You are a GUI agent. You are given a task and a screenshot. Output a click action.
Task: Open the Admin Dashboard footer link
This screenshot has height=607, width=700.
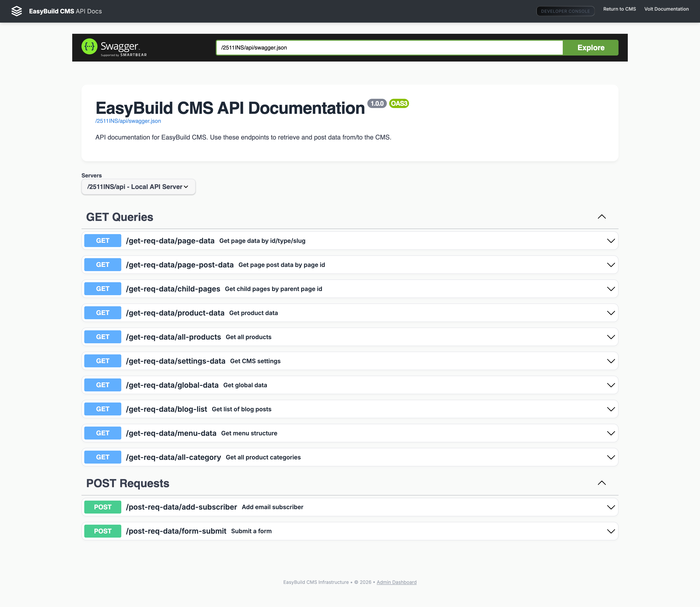coord(396,582)
